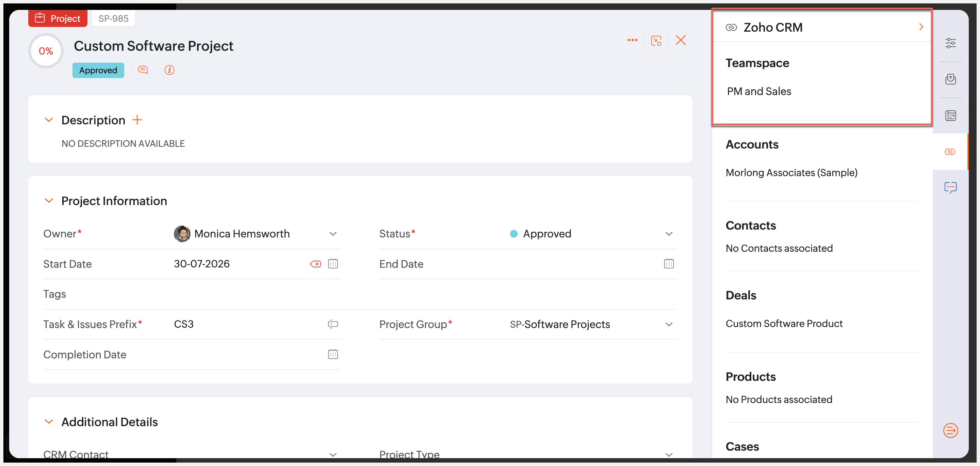This screenshot has height=466, width=980.
Task: Open Morlong Associates (Sample) account
Action: tap(791, 173)
